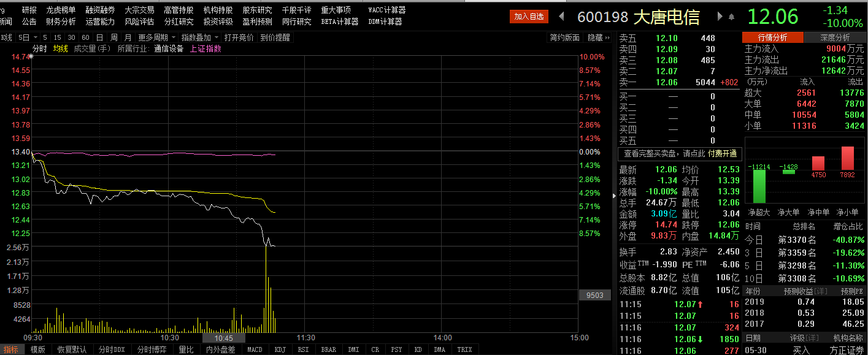Switch to the 深度分析 tab
This screenshot has height=355, width=868.
(835, 37)
